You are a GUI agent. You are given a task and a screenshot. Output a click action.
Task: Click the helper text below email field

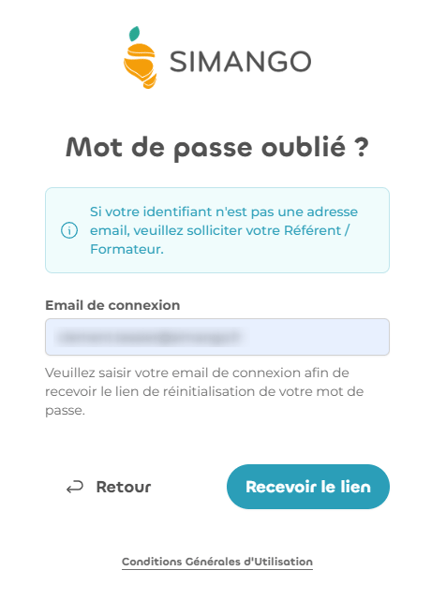(x=204, y=392)
